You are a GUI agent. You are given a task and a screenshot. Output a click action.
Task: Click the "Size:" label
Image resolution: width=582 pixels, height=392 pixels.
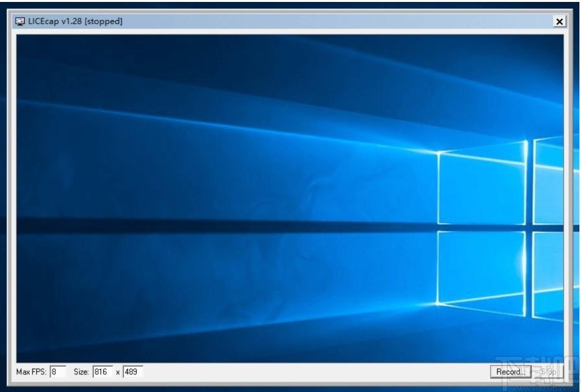pos(81,371)
